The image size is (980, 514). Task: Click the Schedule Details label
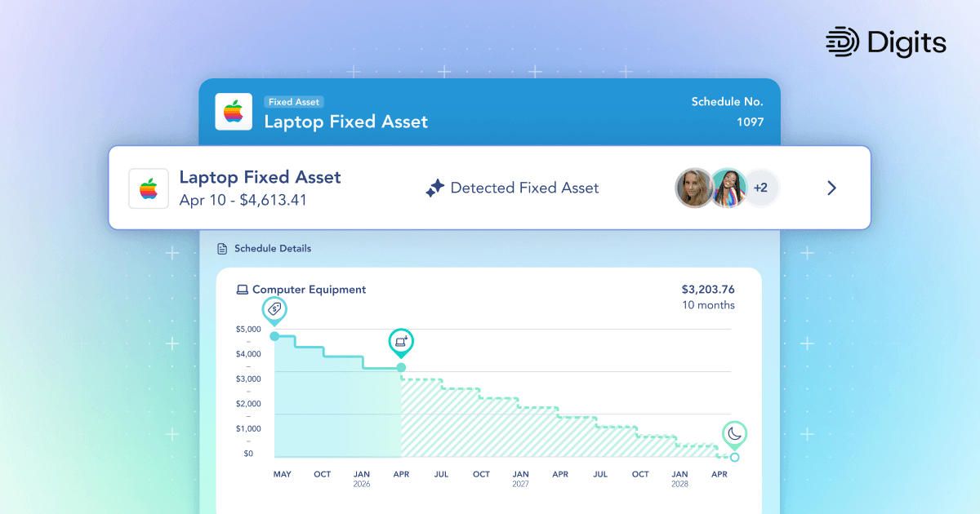click(273, 248)
